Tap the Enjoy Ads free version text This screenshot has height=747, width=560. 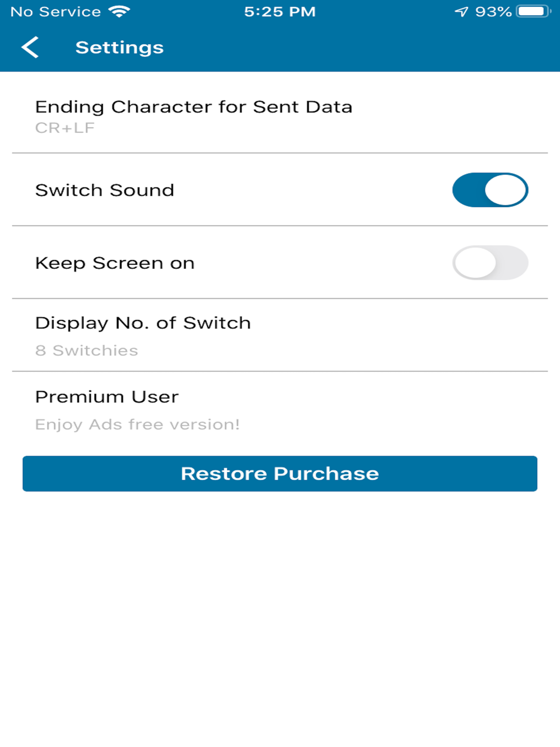138,424
